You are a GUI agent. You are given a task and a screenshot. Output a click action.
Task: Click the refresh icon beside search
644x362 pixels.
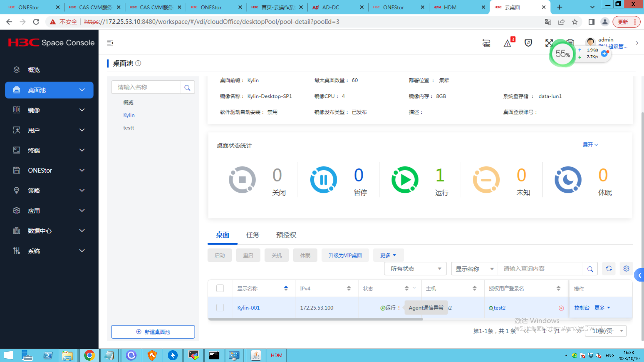(609, 268)
